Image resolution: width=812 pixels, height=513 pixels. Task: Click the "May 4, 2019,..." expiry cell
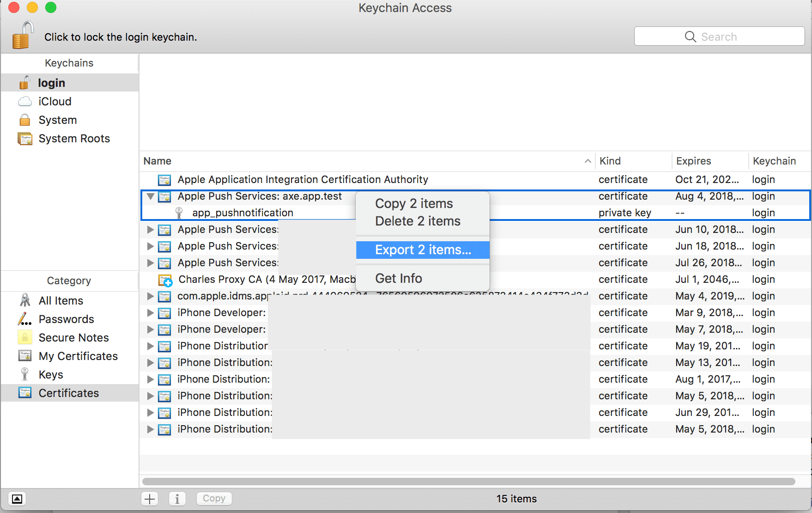coord(710,296)
